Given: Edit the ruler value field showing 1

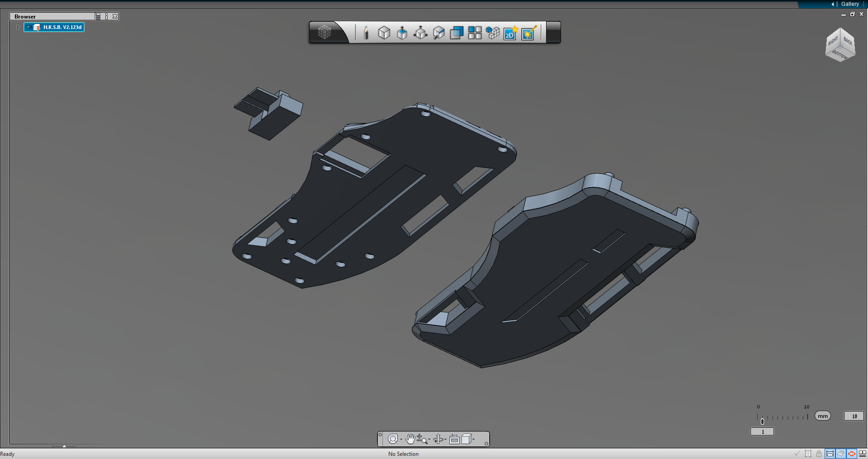Looking at the screenshot, I should [x=762, y=432].
